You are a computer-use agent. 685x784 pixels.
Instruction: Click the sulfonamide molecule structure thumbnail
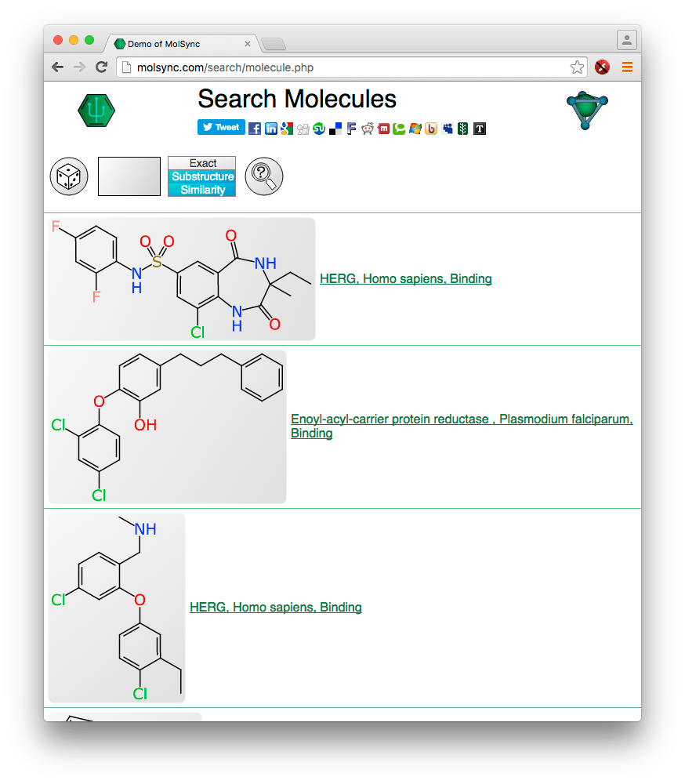[x=180, y=278]
